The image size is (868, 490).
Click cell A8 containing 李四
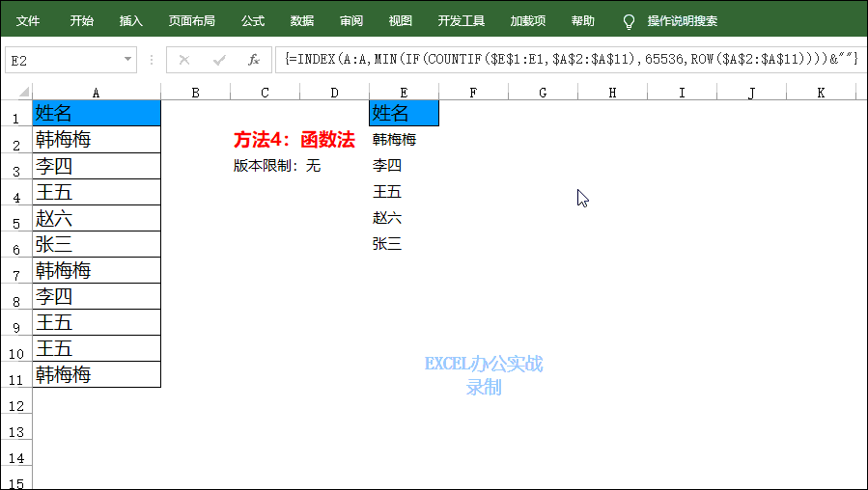[97, 296]
